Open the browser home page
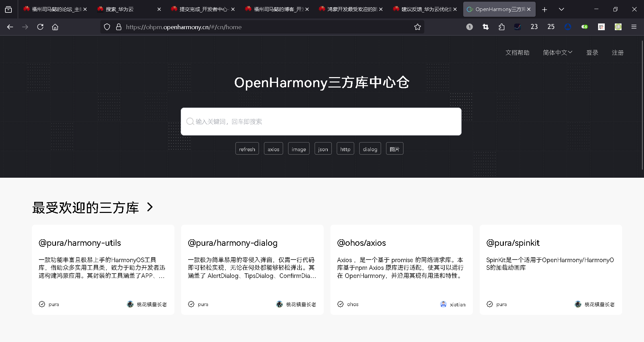Image resolution: width=644 pixels, height=342 pixels. coord(55,27)
